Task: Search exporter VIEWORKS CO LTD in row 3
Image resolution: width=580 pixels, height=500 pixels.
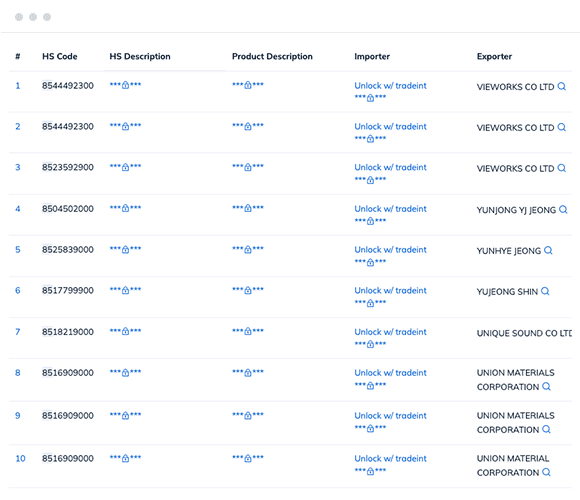Action: pyautogui.click(x=562, y=168)
